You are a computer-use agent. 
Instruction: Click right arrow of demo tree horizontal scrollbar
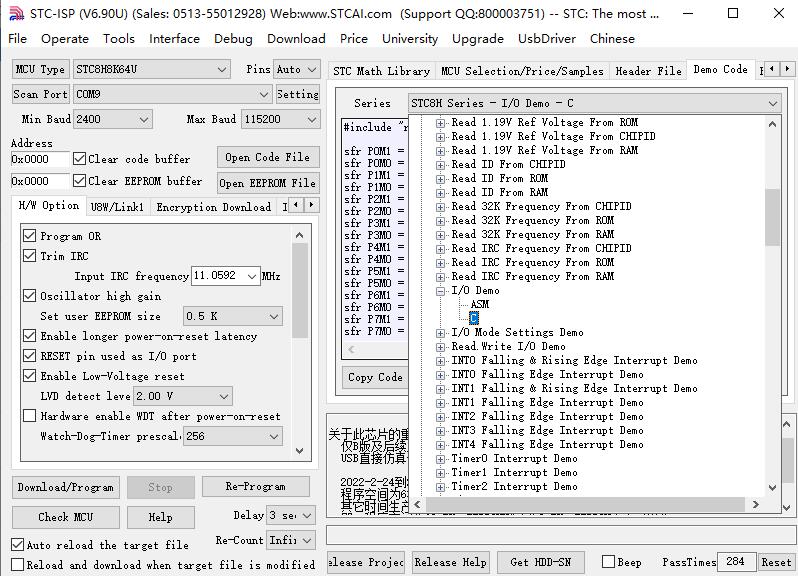point(756,504)
